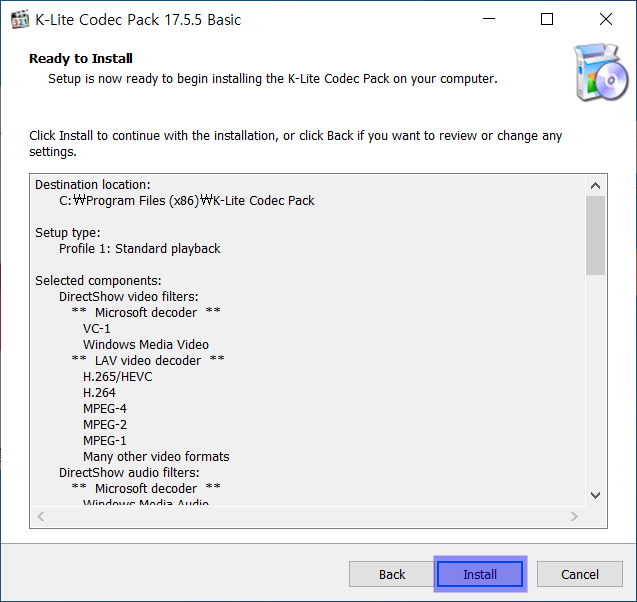Cancel the setup wizard
This screenshot has height=602, width=637.
[580, 574]
